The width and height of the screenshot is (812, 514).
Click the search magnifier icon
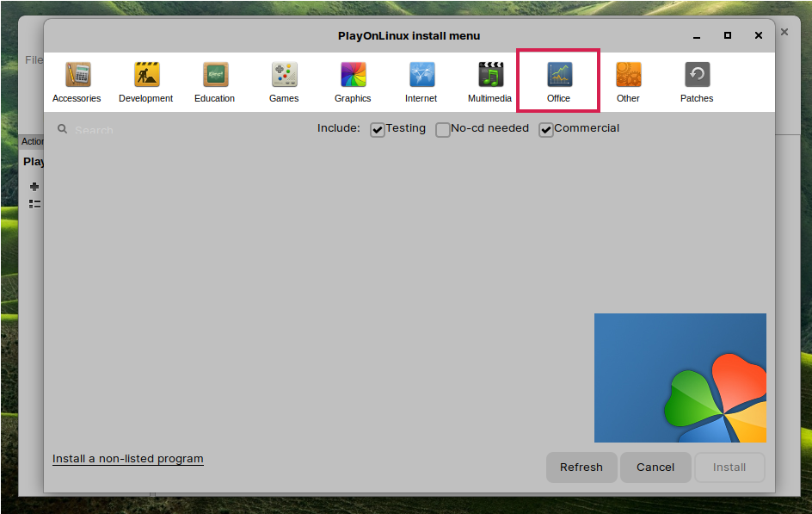(62, 128)
